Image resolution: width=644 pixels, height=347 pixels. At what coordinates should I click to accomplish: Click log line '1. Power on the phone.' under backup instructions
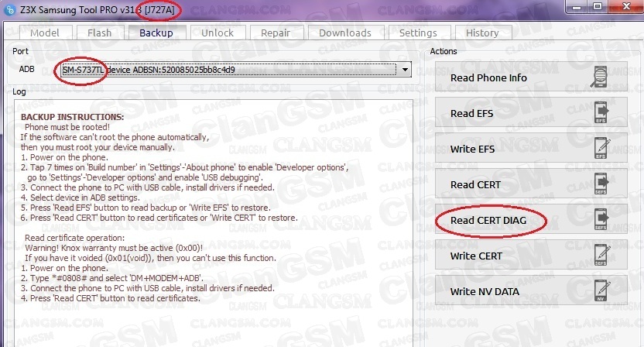[64, 157]
